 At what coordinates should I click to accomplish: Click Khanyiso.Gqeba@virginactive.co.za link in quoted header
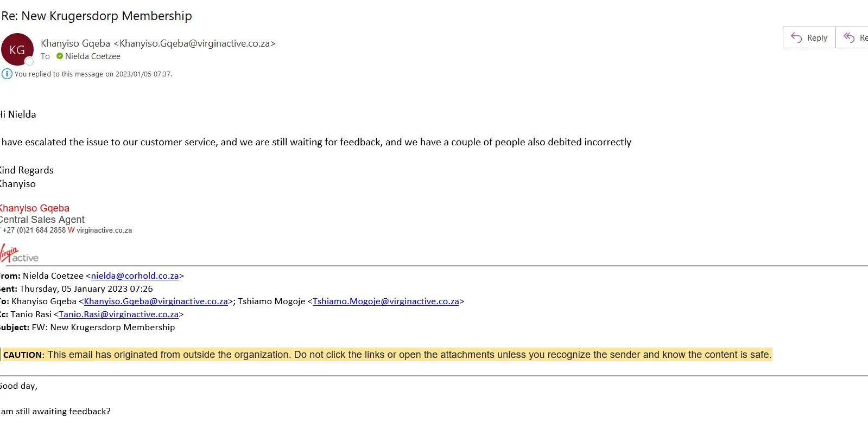[156, 301]
